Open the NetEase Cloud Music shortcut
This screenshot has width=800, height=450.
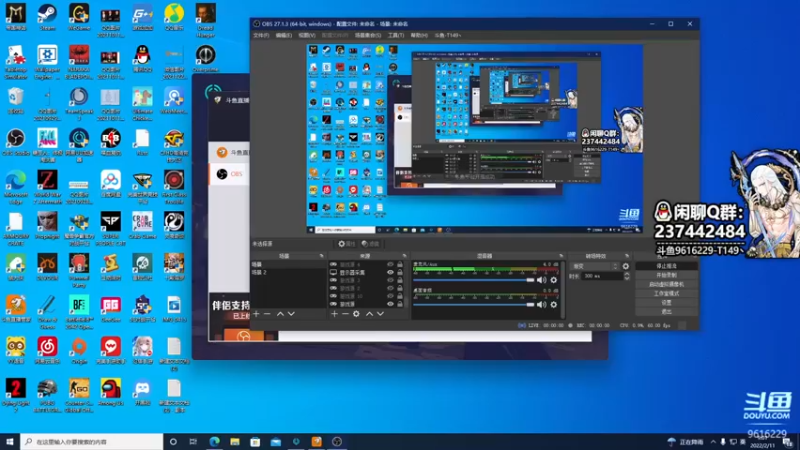coord(47,351)
